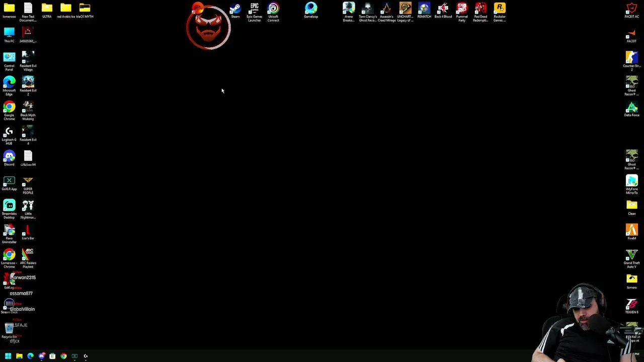Select the Clean folder
The width and height of the screenshot is (644, 362).
pyautogui.click(x=632, y=208)
